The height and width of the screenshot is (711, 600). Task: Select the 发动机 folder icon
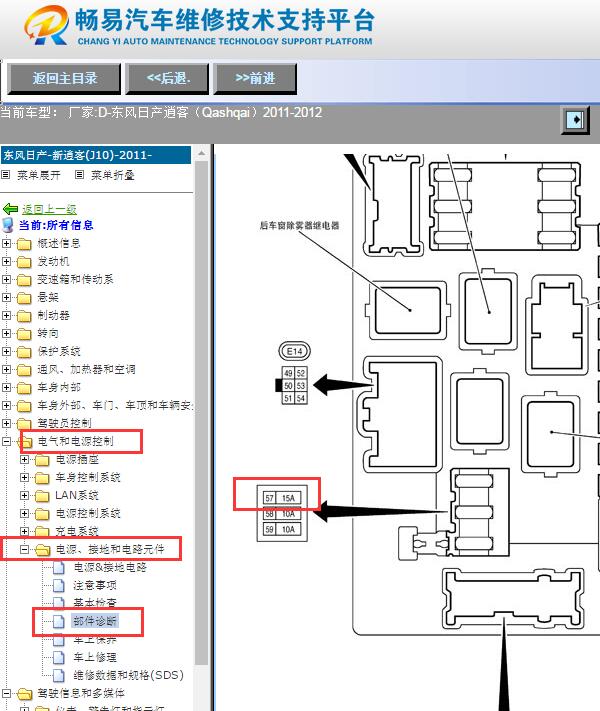(24, 262)
